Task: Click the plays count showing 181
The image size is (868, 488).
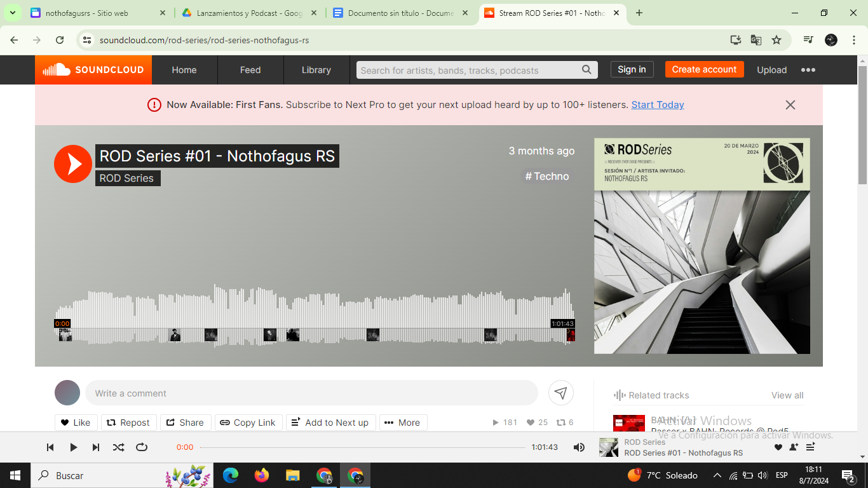Action: (505, 423)
